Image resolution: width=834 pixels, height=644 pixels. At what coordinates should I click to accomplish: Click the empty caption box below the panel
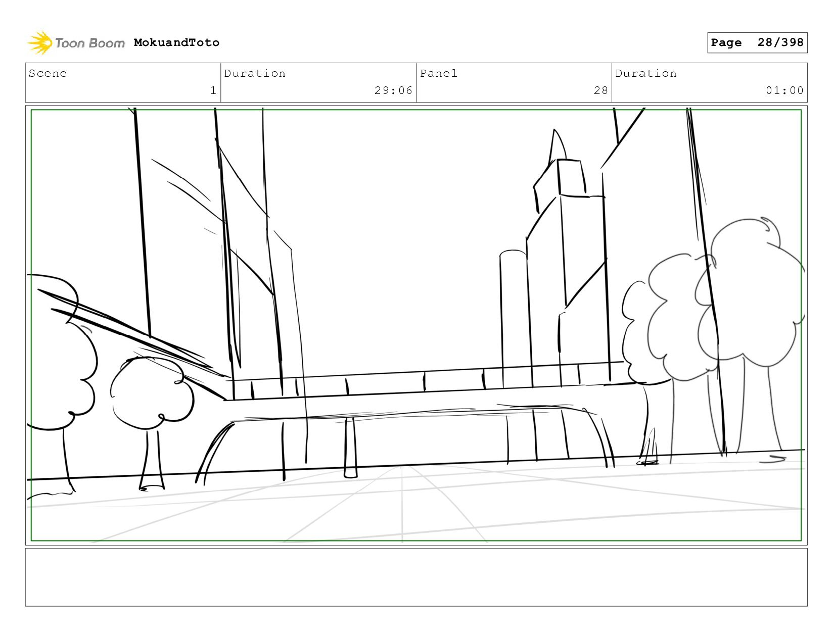416,577
